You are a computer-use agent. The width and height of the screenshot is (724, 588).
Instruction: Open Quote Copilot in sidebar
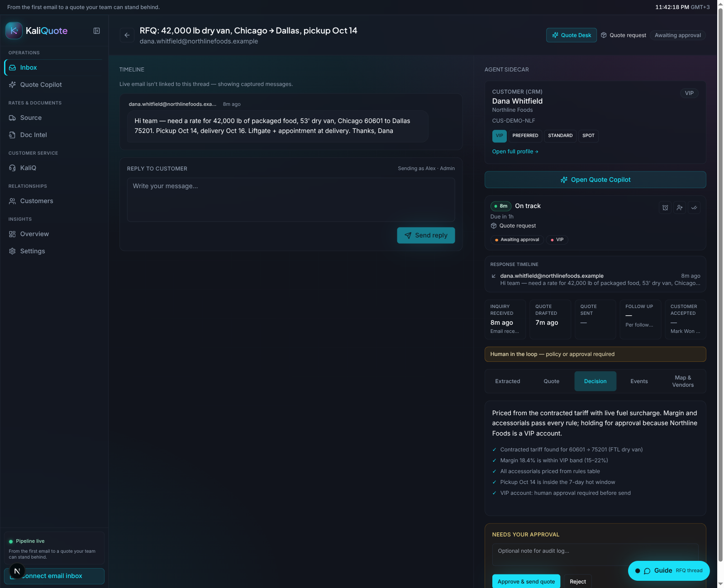54,85
